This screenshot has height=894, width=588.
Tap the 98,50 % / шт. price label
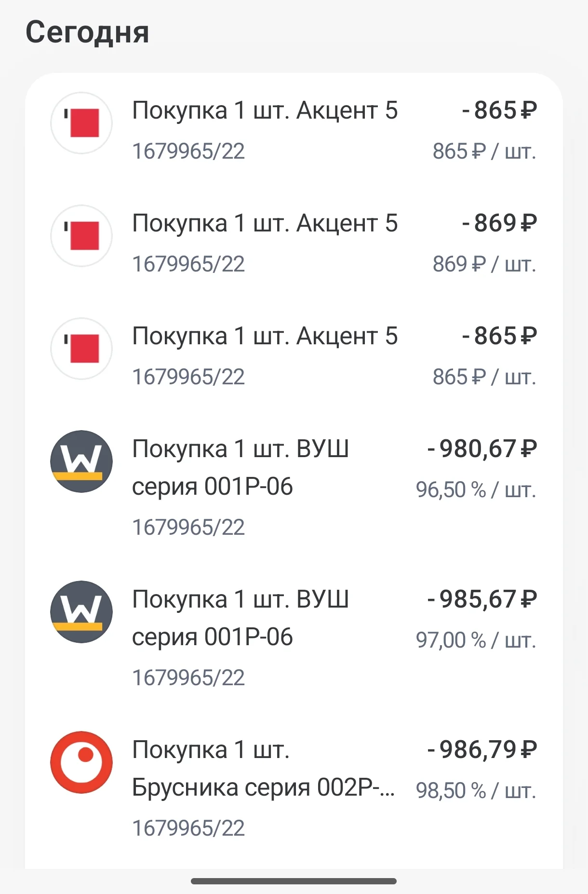476,791
